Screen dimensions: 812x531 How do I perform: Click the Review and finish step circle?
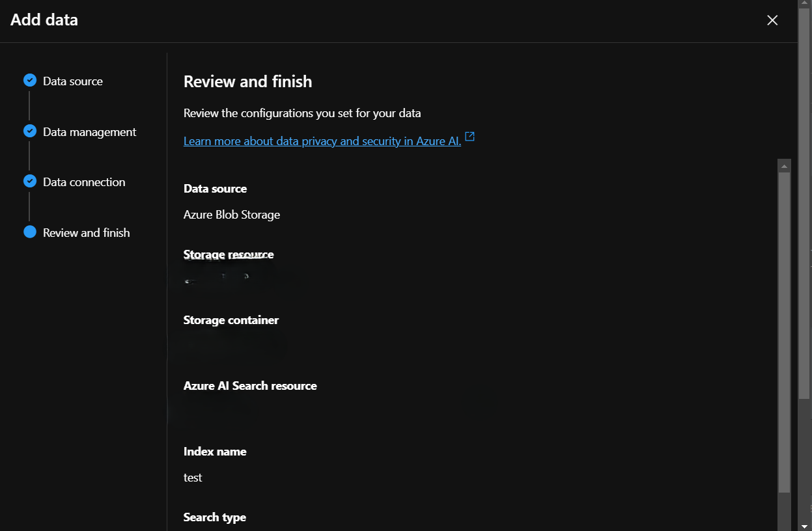point(30,232)
